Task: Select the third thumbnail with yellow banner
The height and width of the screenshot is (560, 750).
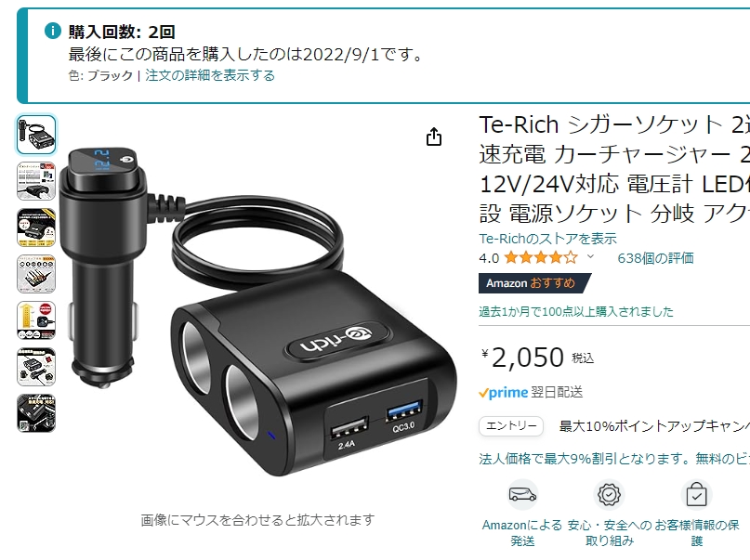Action: (x=36, y=227)
